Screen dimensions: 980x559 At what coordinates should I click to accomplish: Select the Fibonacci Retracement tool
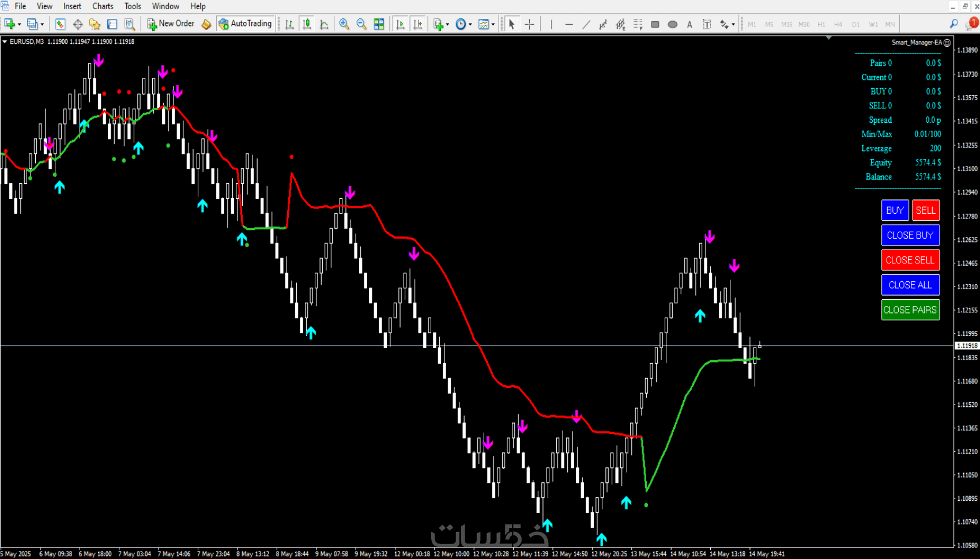coord(638,24)
